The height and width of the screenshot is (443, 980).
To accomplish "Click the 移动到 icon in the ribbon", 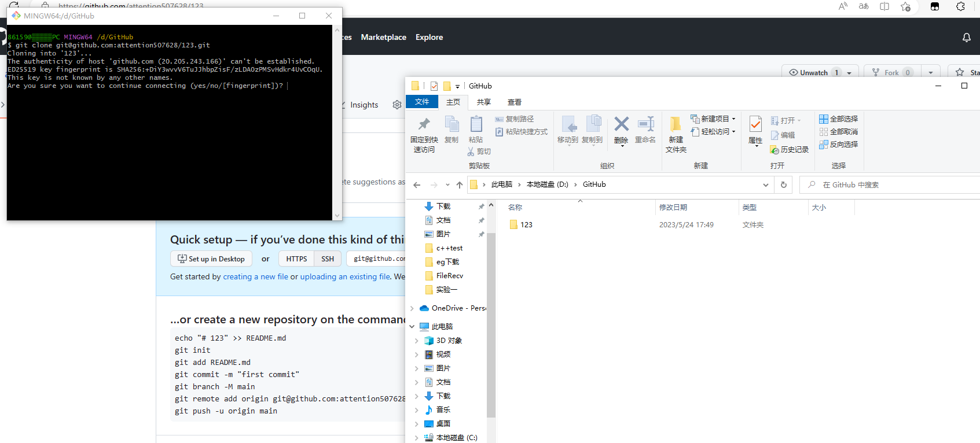I will click(568, 124).
